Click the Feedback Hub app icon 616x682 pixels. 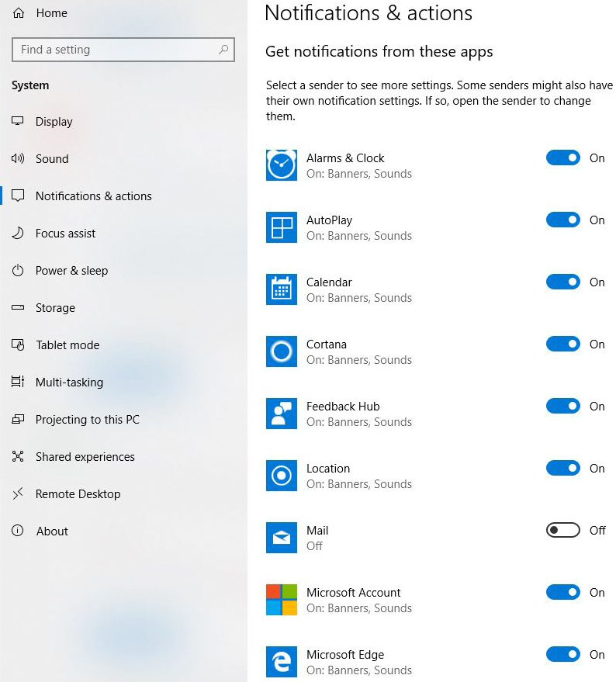click(x=282, y=414)
